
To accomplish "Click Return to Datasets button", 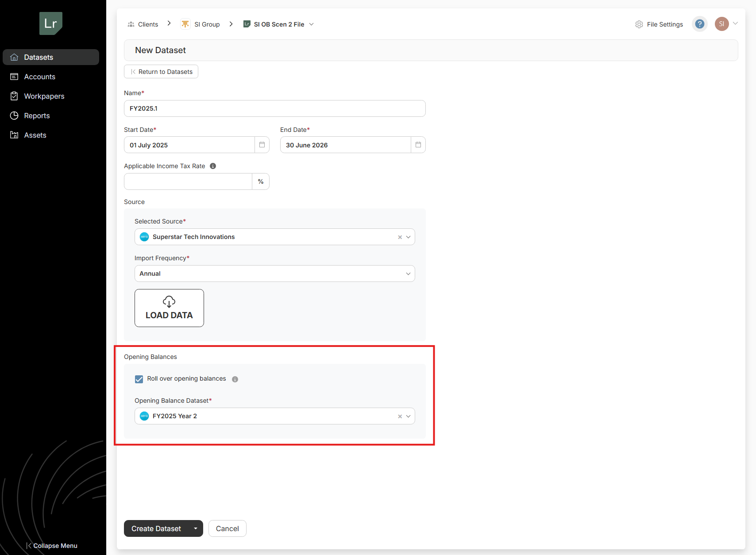I will [x=161, y=72].
